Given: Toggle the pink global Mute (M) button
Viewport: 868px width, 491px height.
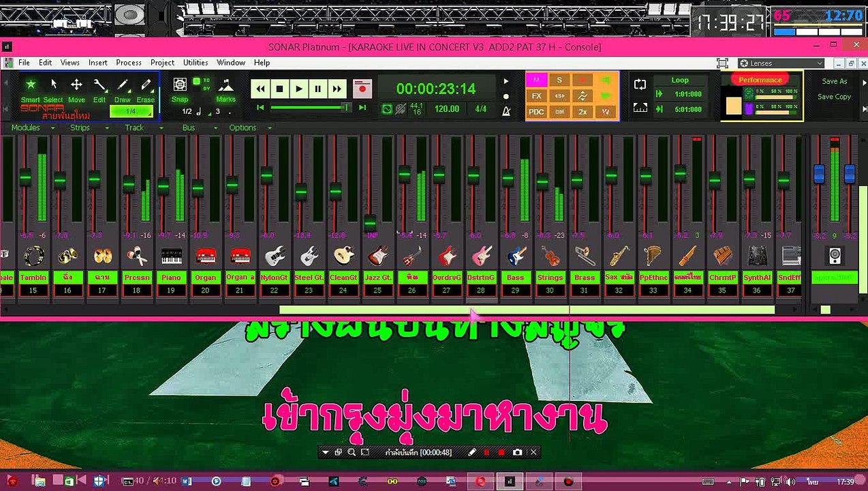Looking at the screenshot, I should coord(536,80).
